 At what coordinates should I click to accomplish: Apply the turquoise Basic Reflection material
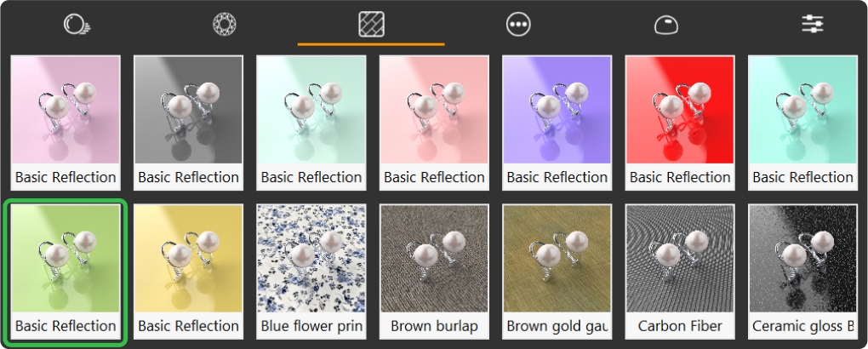coord(802,123)
